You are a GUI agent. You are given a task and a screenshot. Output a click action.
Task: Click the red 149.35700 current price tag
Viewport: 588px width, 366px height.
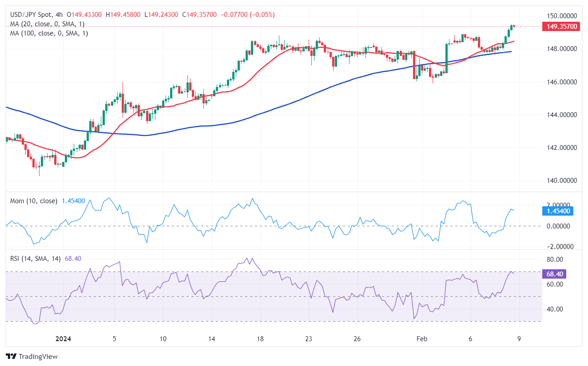pos(561,27)
